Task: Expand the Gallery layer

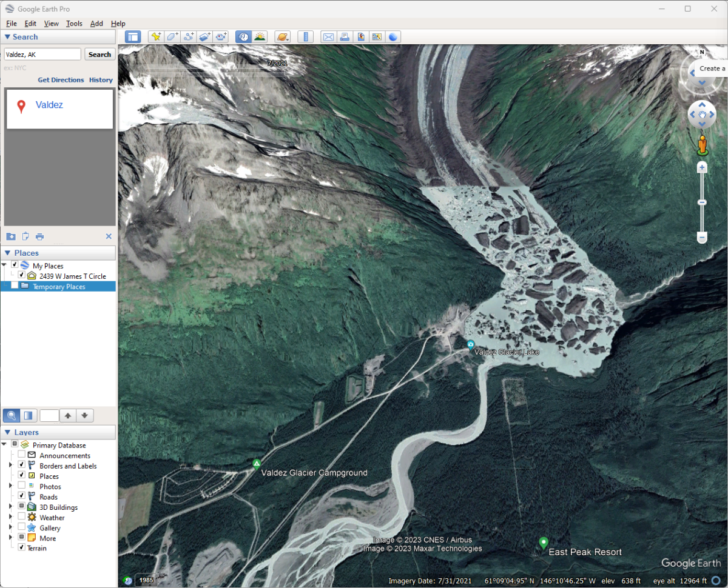Action: tap(10, 527)
